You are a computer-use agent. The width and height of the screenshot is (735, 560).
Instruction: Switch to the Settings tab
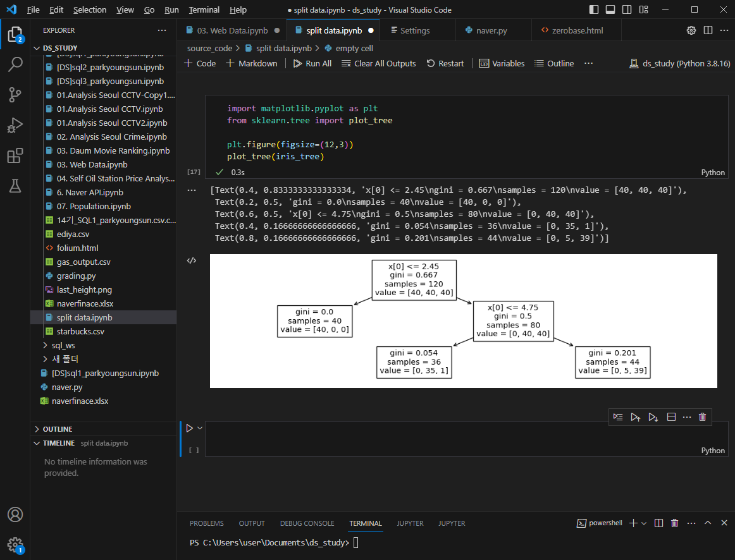pyautogui.click(x=415, y=30)
